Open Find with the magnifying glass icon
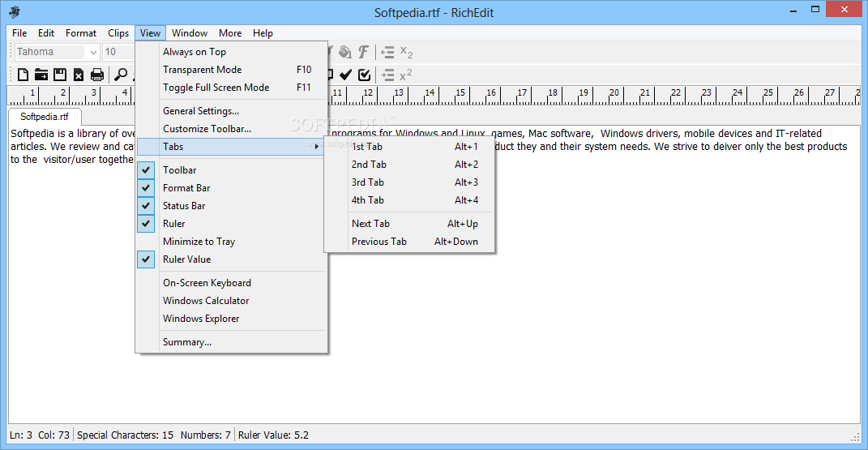 [120, 75]
